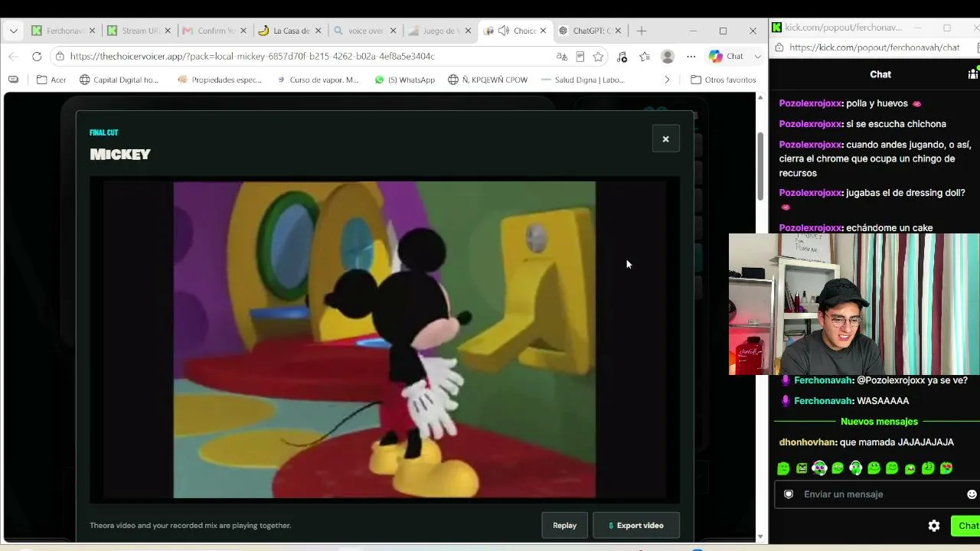Show more favorites bar items chevron
This screenshot has width=980, height=551.
[x=667, y=80]
